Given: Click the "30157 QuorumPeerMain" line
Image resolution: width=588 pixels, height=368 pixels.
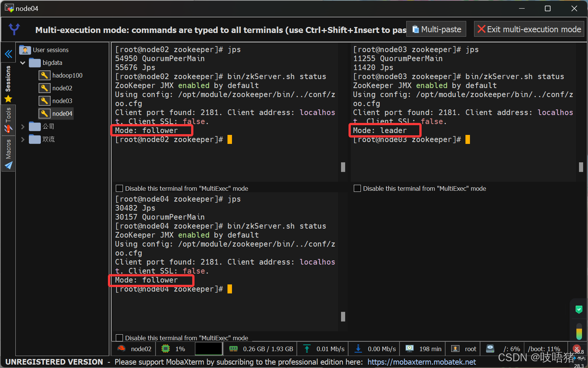Looking at the screenshot, I should pyautogui.click(x=160, y=217).
